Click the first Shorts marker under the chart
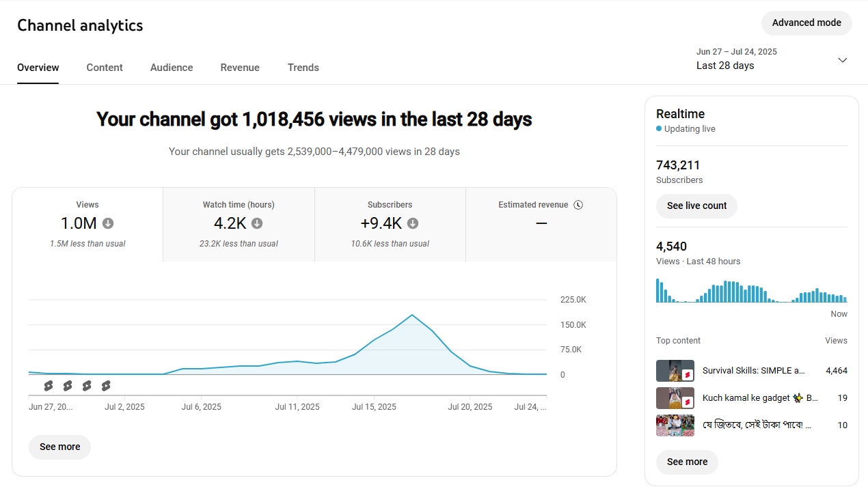868x491 pixels. click(49, 386)
